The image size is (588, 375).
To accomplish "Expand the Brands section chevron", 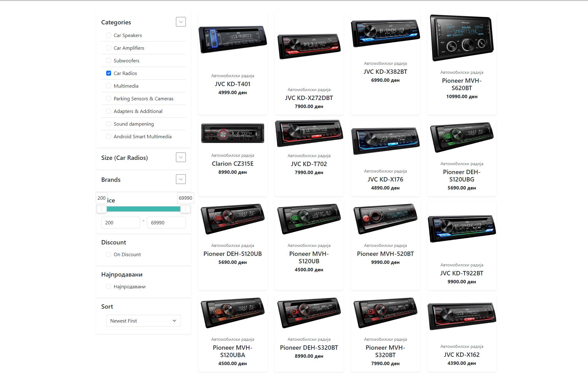I will point(181,179).
